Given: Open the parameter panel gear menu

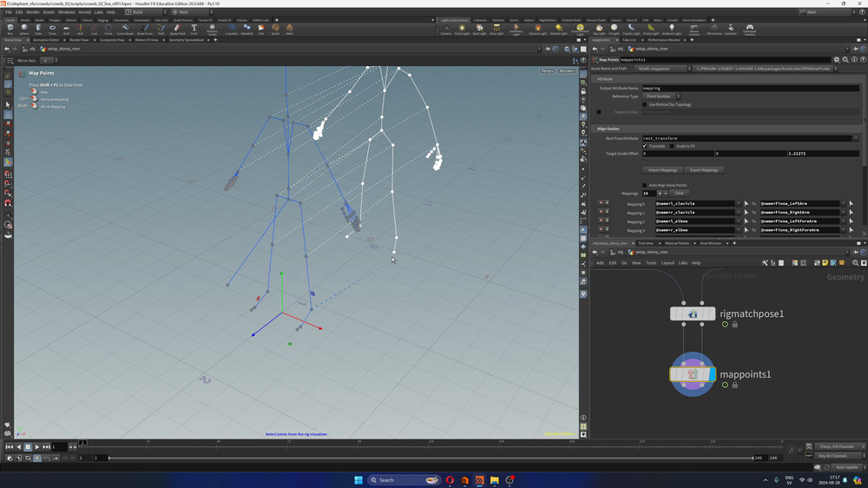Looking at the screenshot, I should [x=837, y=59].
